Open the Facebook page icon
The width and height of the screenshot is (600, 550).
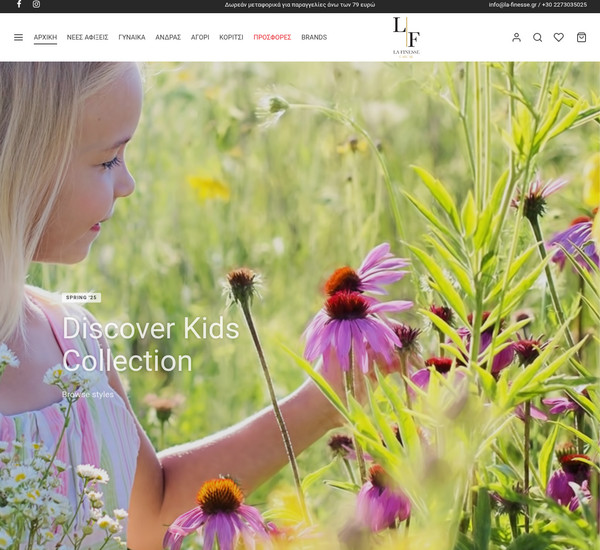[x=19, y=5]
